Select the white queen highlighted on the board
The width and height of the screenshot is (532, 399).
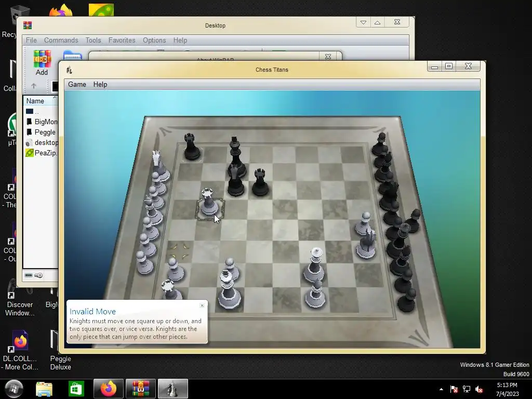tap(208, 202)
